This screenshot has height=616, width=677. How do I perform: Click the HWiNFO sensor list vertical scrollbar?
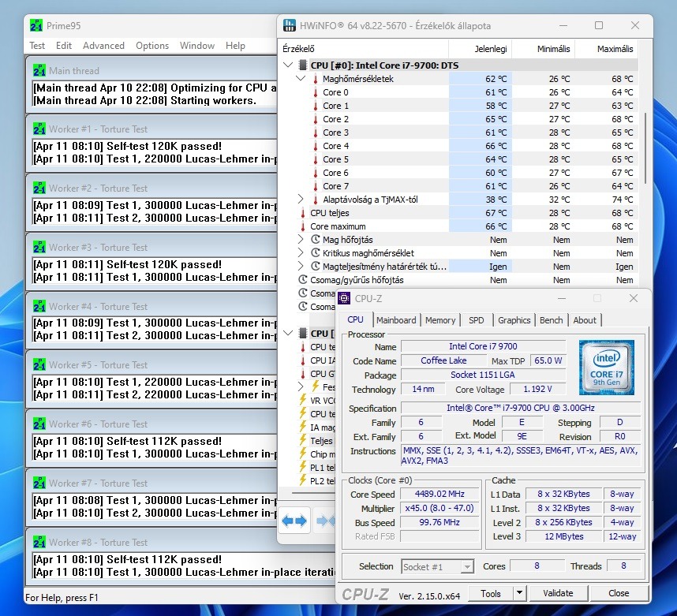645,148
